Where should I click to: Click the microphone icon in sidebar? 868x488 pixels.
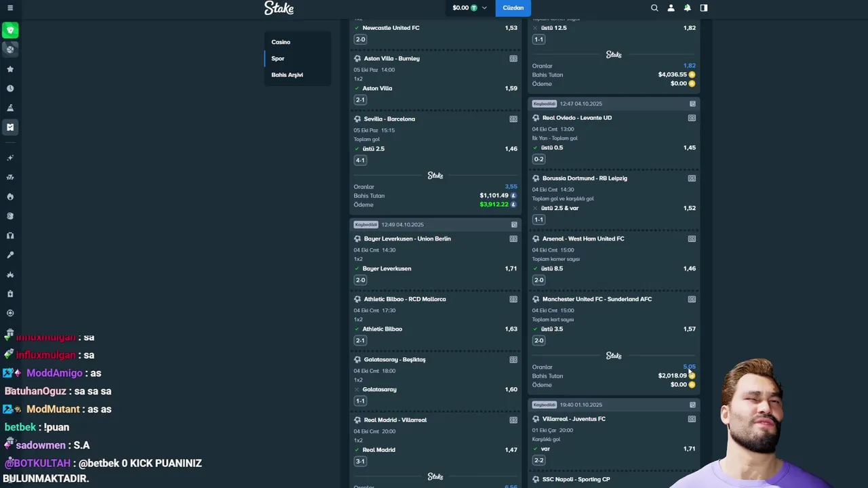10,256
